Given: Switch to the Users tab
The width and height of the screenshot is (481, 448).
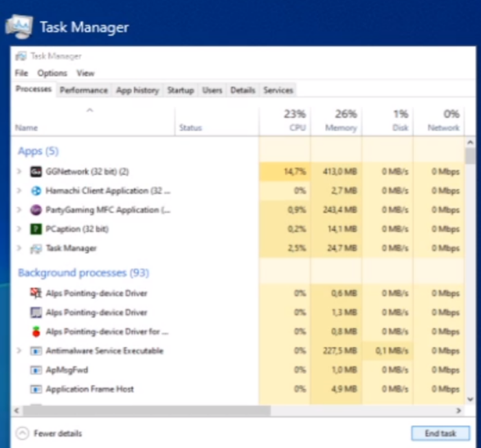Looking at the screenshot, I should click(x=212, y=90).
